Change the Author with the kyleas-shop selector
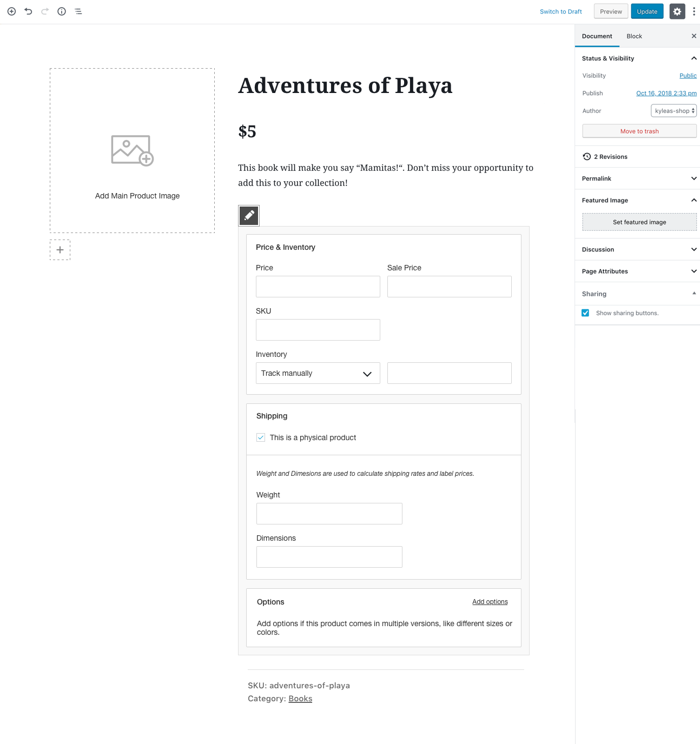700x744 pixels. tap(673, 111)
